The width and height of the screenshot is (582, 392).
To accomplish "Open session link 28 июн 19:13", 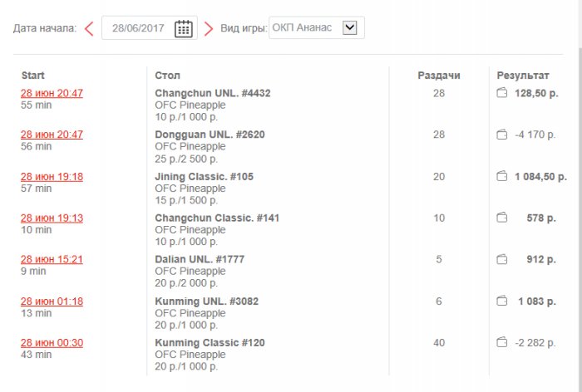I will 52,218.
